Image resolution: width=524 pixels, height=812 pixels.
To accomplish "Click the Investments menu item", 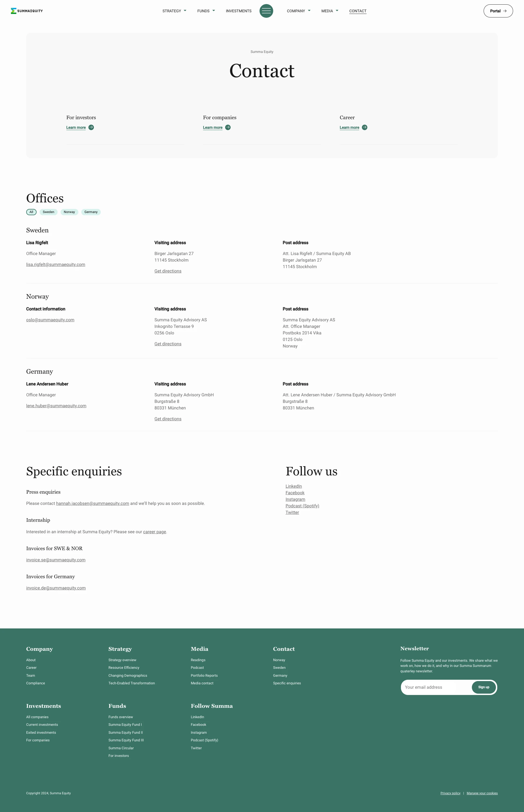I will pos(239,11).
